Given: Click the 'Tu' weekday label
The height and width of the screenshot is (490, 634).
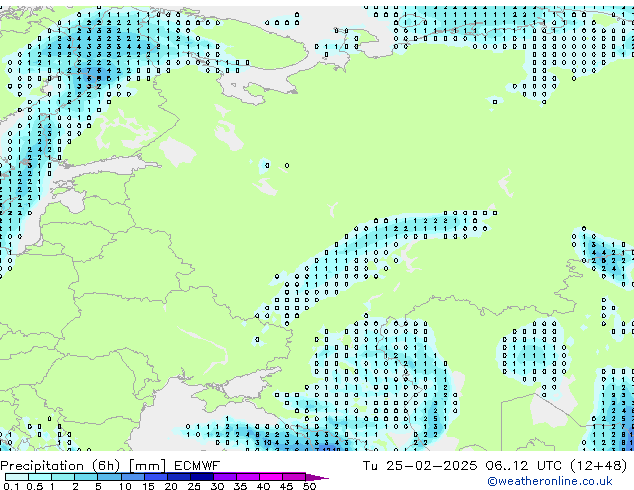Looking at the screenshot, I should pos(370,466).
